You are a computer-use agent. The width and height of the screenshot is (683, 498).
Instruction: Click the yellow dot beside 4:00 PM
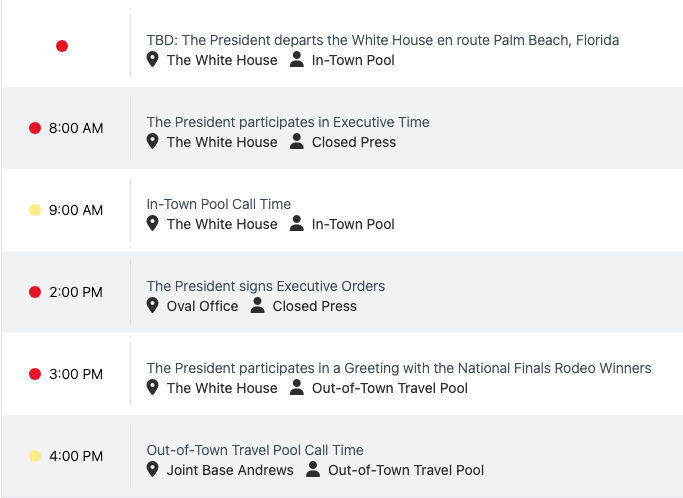[x=35, y=456]
